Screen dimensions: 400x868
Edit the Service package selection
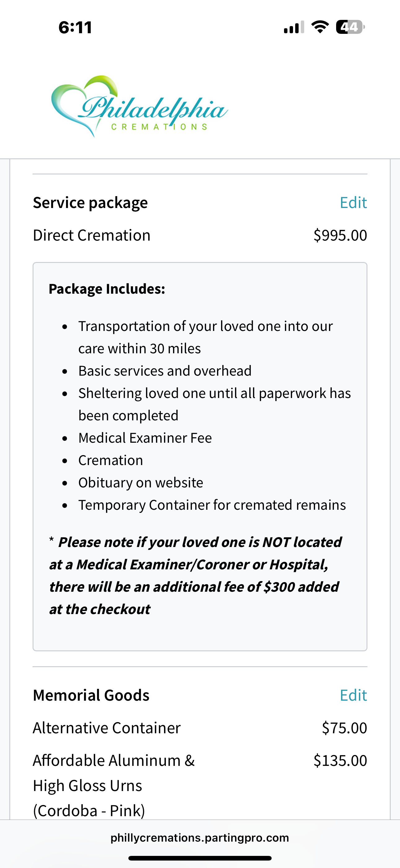pos(353,202)
